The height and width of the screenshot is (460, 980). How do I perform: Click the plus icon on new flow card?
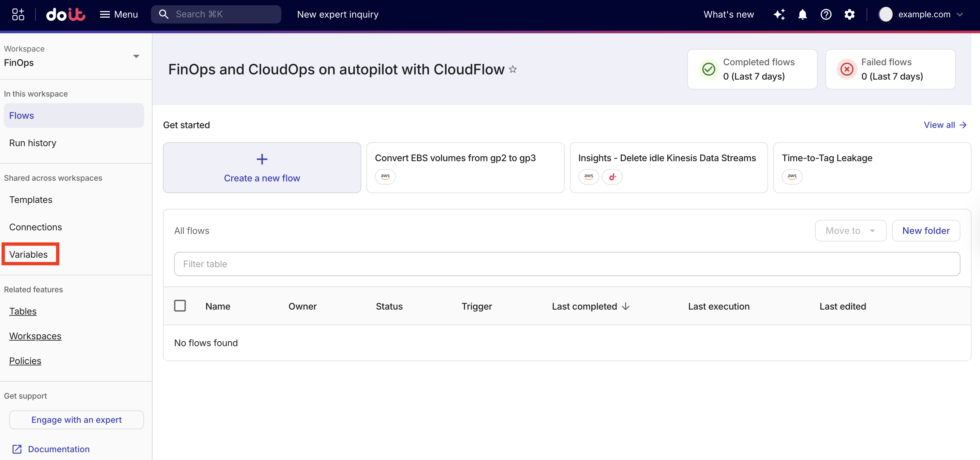click(x=262, y=159)
